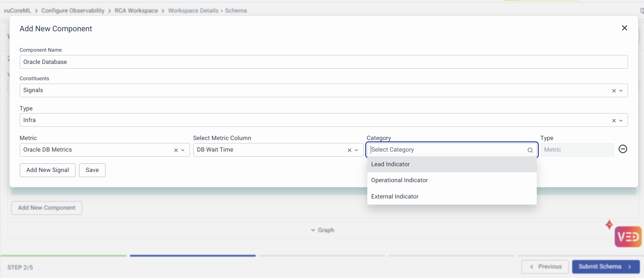Open the VED assistant icon
The width and height of the screenshot is (644, 278).
(x=628, y=237)
